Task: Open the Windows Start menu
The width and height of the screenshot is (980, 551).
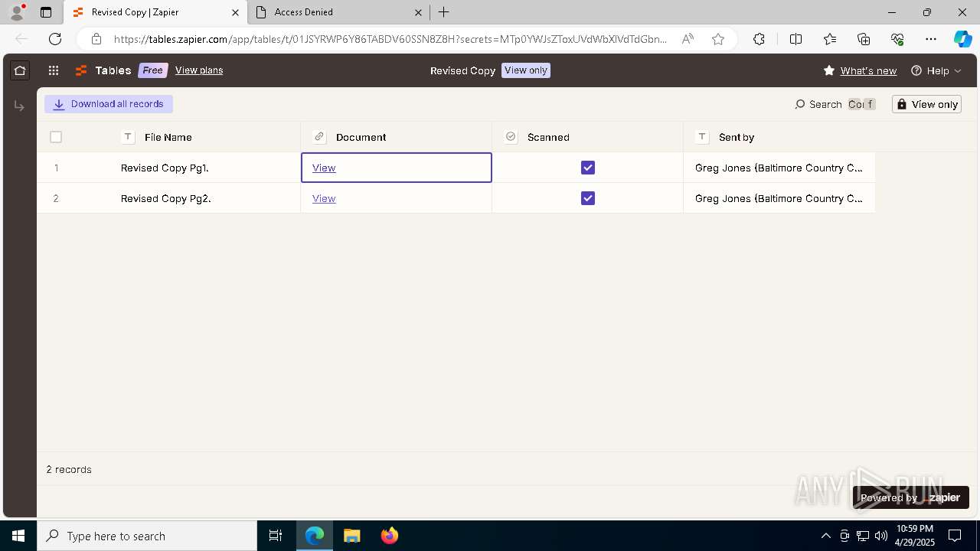Action: pyautogui.click(x=18, y=536)
